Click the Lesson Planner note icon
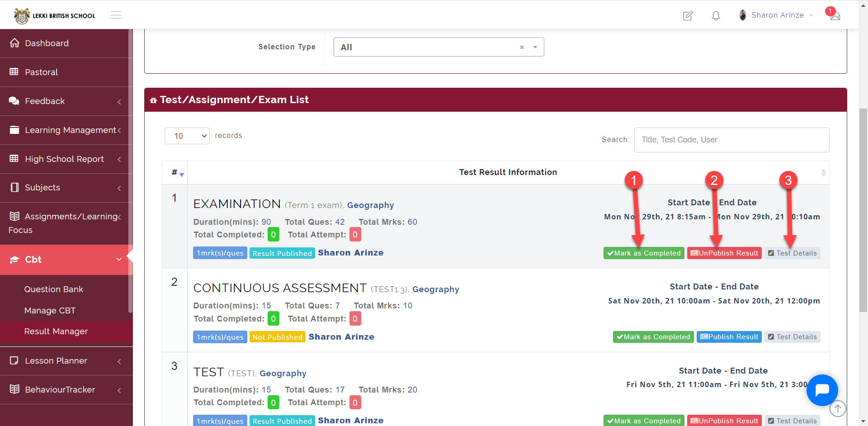Screen dimensions: 868x426 (14, 360)
